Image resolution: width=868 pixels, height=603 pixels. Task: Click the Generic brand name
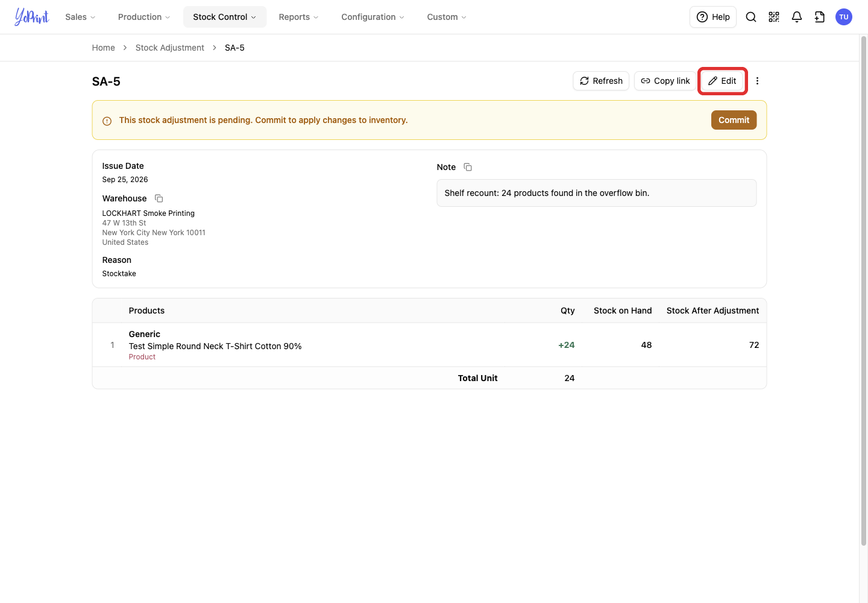point(144,334)
